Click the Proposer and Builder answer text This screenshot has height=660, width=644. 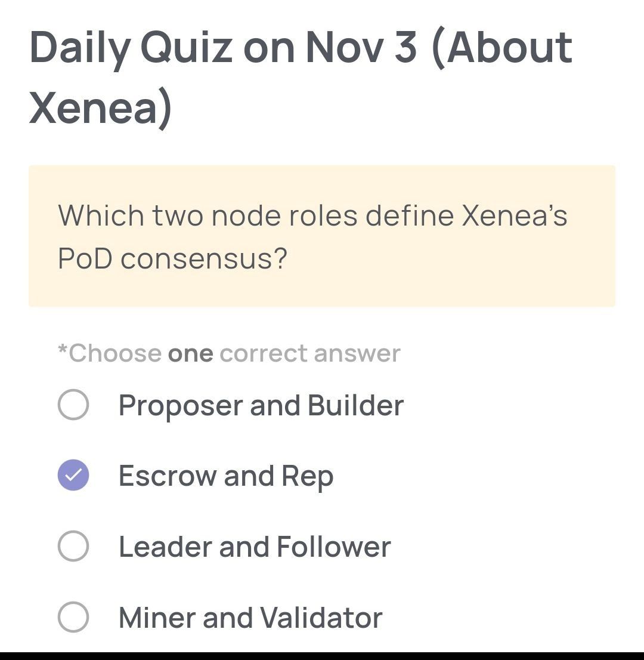261,406
